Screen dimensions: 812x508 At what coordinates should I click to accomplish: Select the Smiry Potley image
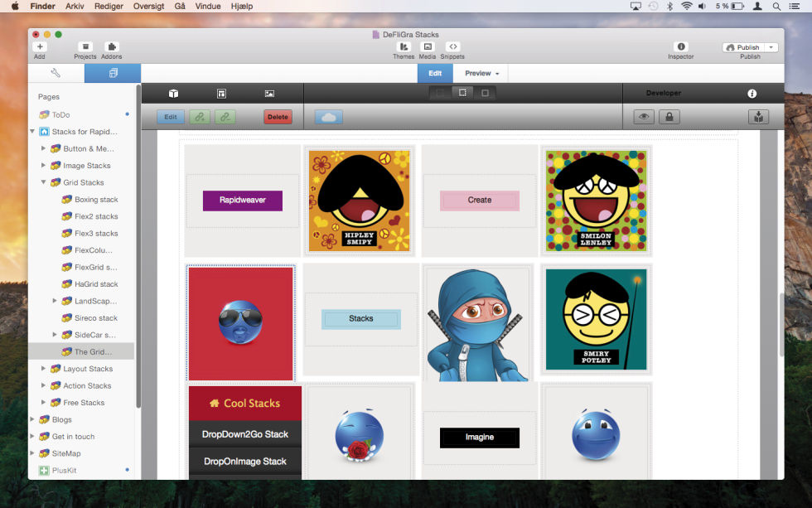[x=596, y=320]
